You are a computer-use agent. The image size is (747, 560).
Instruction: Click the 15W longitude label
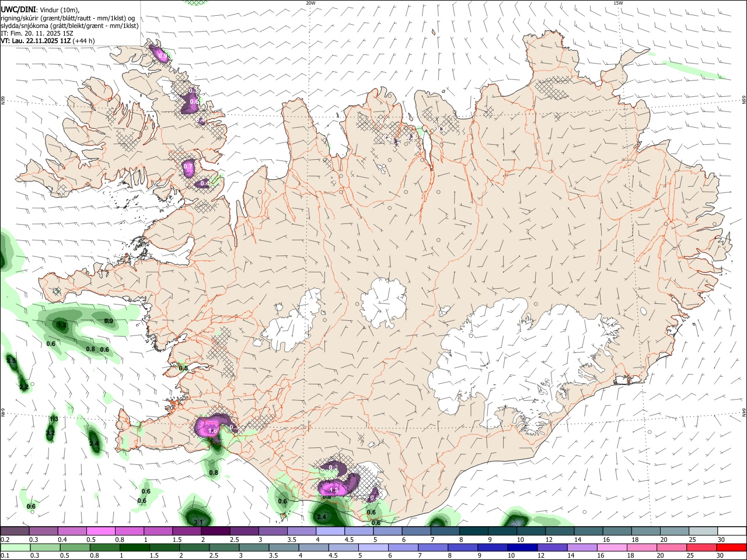coord(618,3)
